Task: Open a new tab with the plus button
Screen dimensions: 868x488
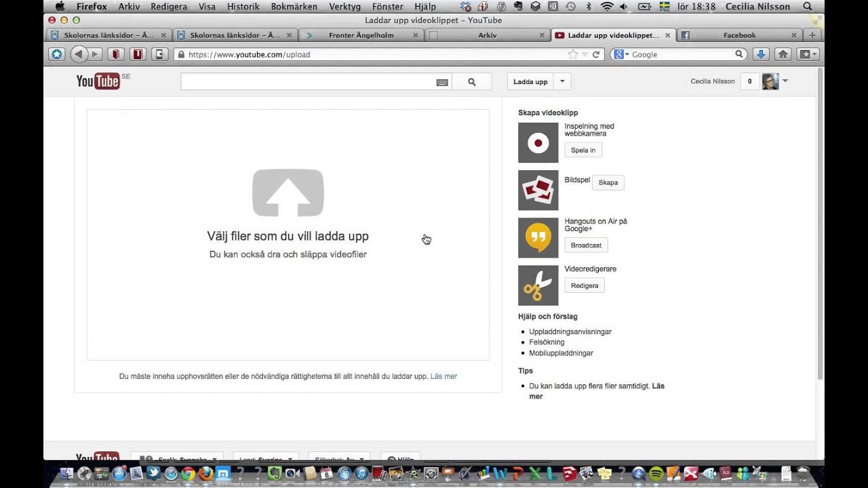Action: click(812, 35)
